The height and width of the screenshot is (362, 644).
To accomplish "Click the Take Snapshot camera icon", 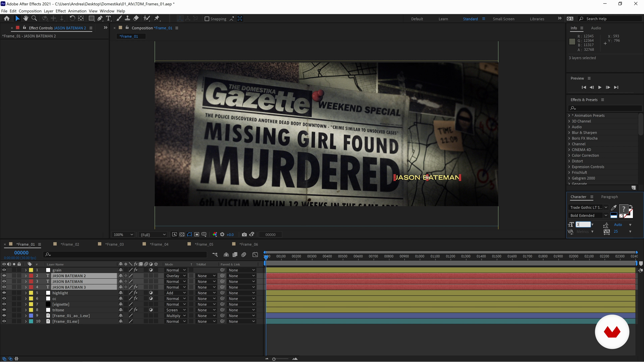I will coord(244,234).
